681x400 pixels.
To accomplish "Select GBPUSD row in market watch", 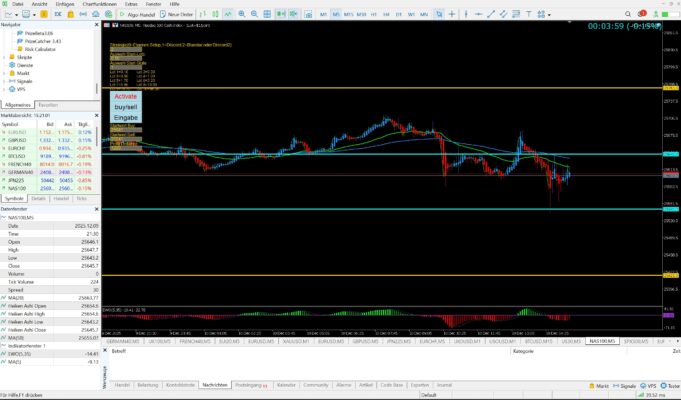I will tap(47, 140).
